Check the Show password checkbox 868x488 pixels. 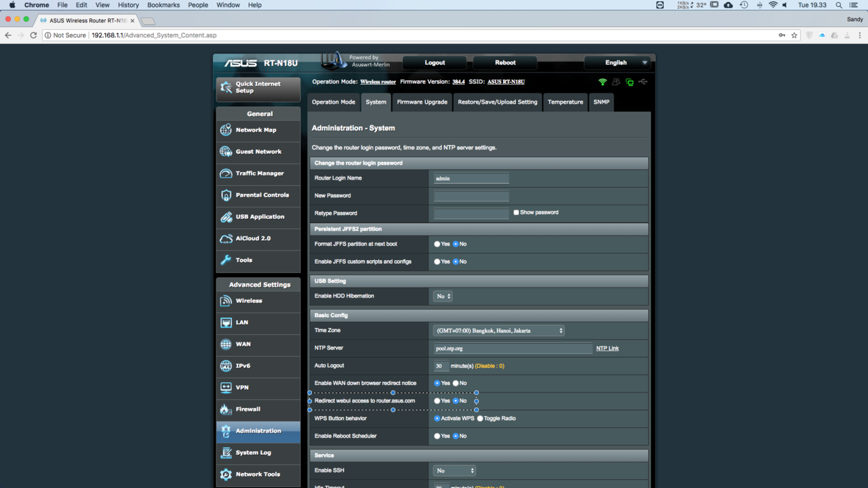pyautogui.click(x=516, y=213)
